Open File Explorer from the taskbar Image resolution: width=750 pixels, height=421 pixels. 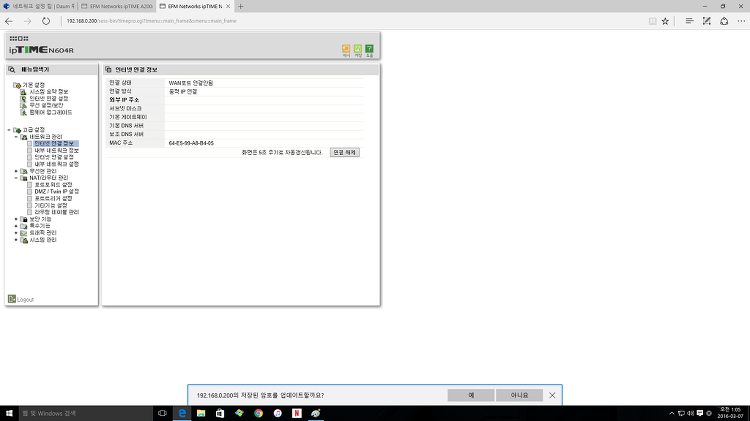tap(201, 413)
